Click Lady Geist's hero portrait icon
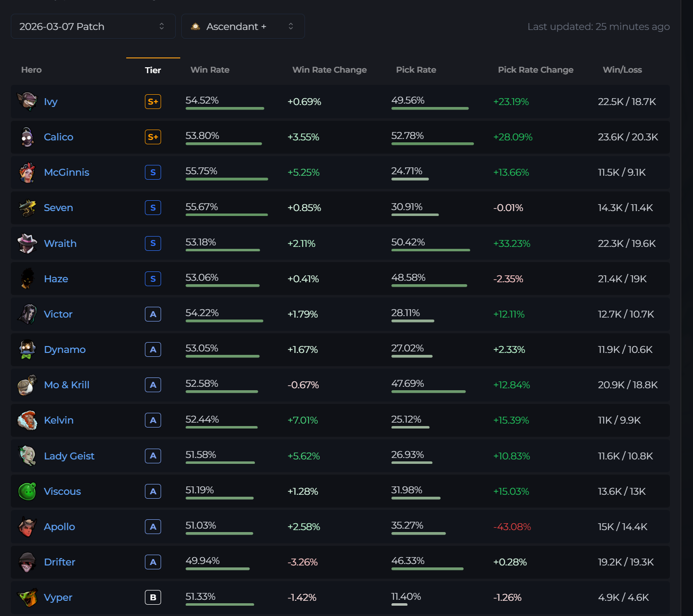Viewport: 693px width, 616px height. coord(27,456)
